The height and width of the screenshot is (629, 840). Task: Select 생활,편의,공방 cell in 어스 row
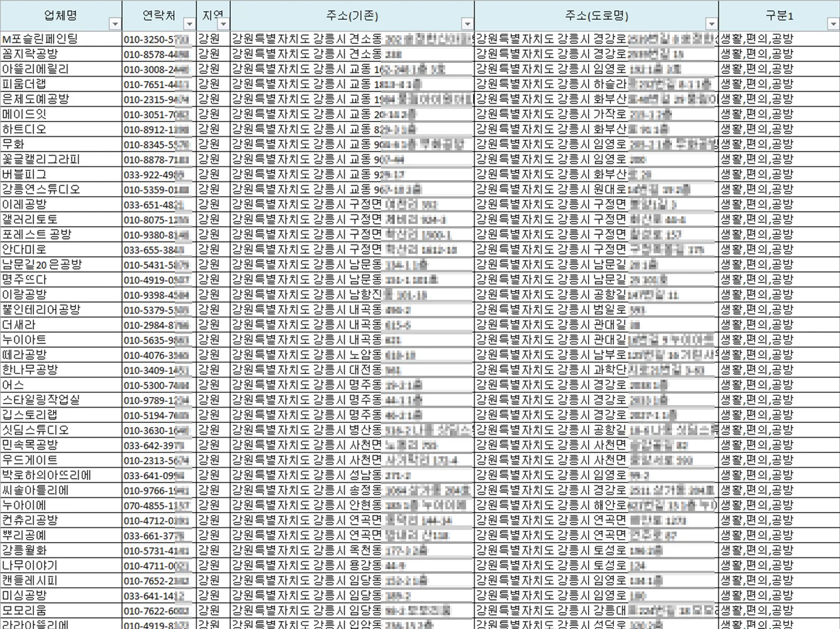click(779, 385)
